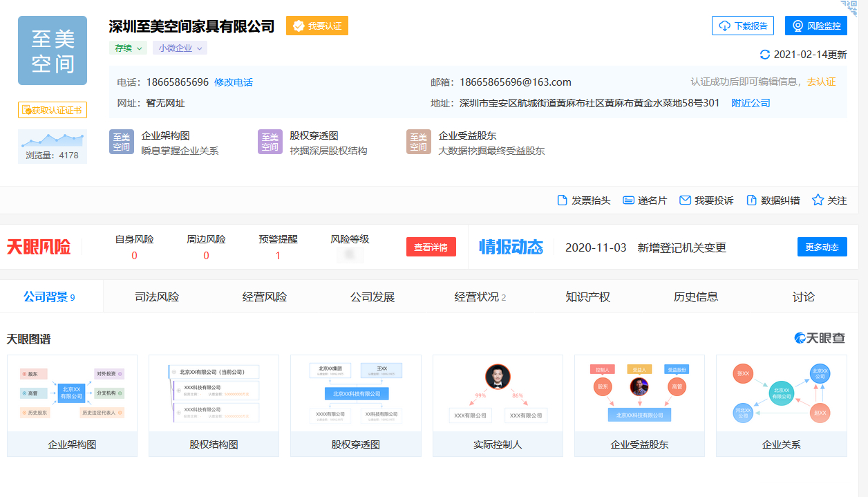
Task: Click the 关注 star icon
Action: coord(818,200)
